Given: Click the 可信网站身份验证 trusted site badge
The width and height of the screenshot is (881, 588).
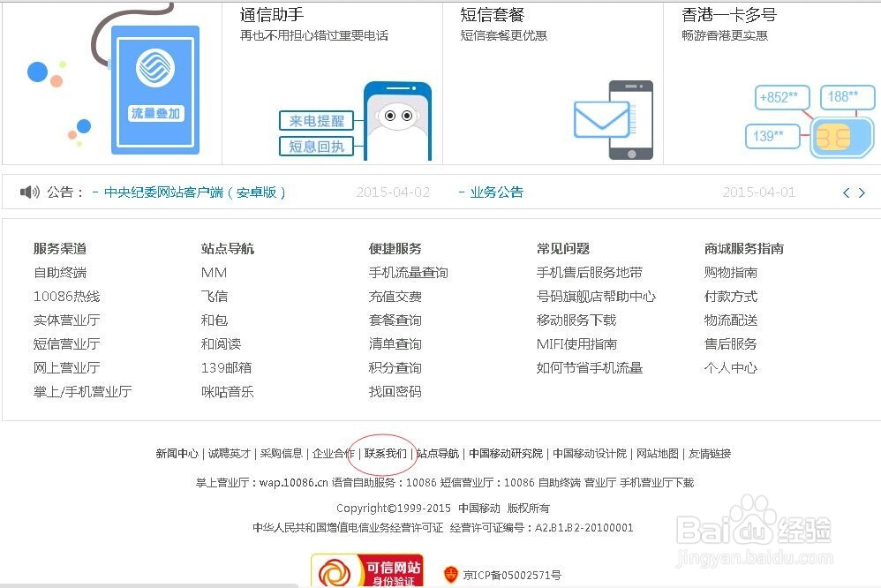Looking at the screenshot, I should point(367,569).
